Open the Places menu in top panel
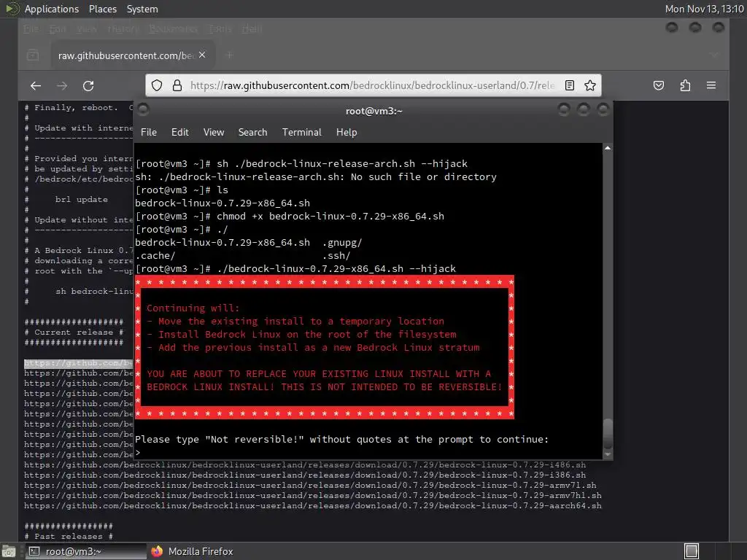 pyautogui.click(x=102, y=9)
